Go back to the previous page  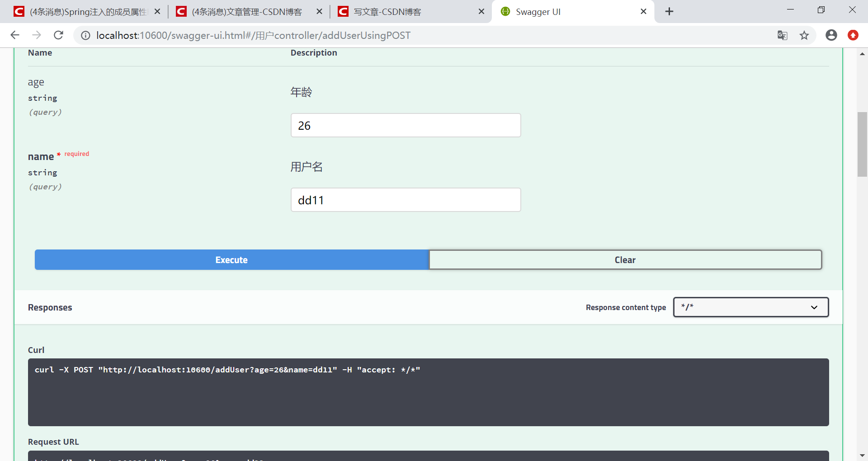pos(15,35)
